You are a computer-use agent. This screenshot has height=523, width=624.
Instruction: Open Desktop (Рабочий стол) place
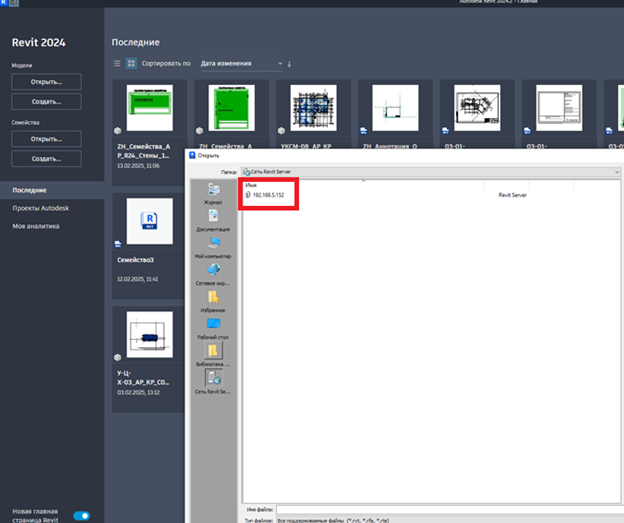[x=213, y=328]
